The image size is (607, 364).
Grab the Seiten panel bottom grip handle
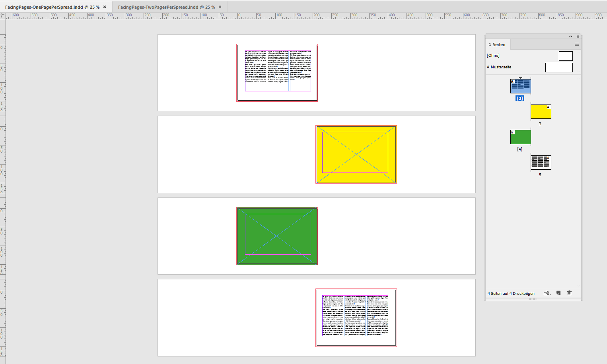pos(533,299)
